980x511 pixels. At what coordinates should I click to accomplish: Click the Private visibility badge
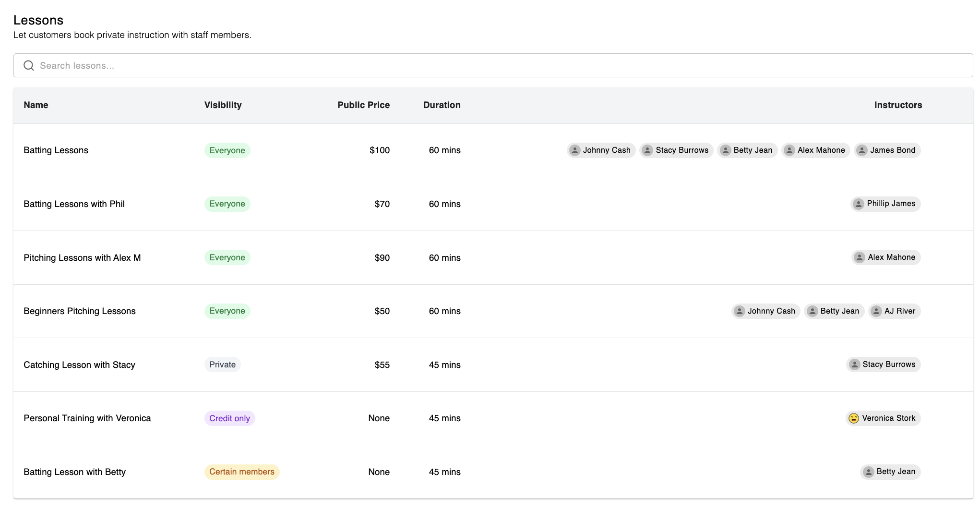click(x=222, y=365)
